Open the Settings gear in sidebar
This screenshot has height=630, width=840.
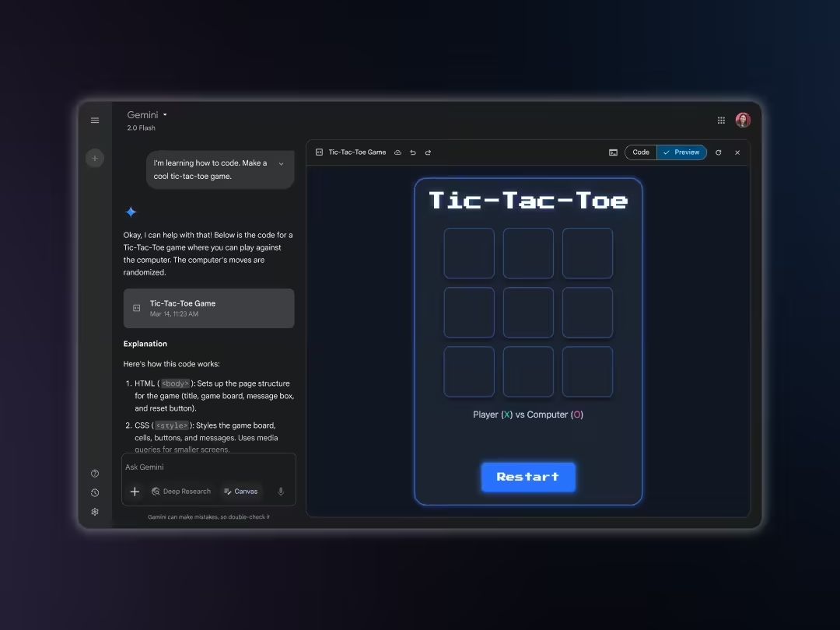95,512
